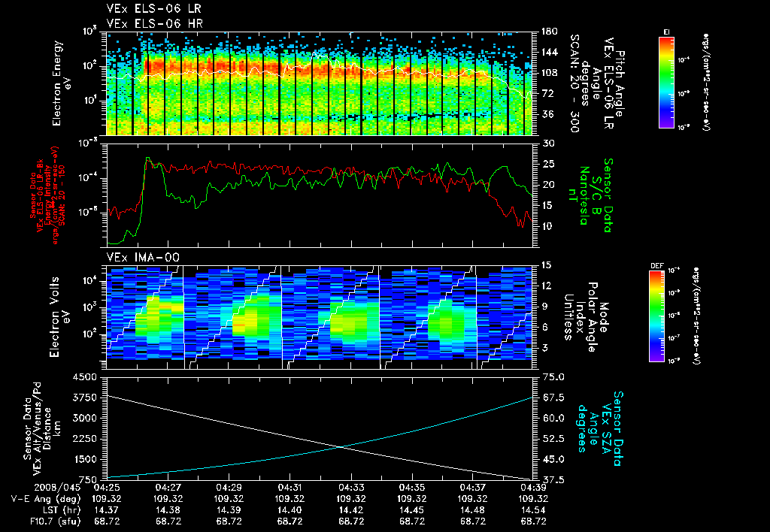Click the 'VEx Alt/Venus/Pd Distance km' axis label
This screenshot has height=532, width=770.
coord(47,428)
